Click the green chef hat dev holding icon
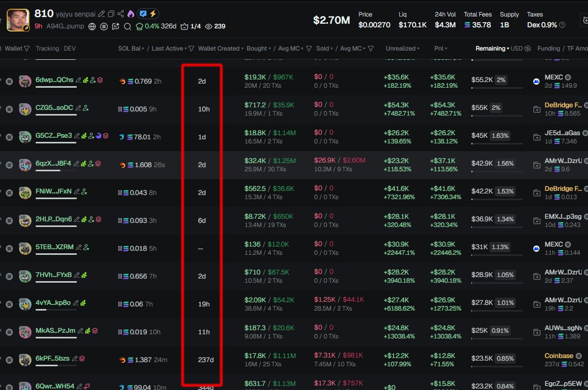 tap(139, 26)
